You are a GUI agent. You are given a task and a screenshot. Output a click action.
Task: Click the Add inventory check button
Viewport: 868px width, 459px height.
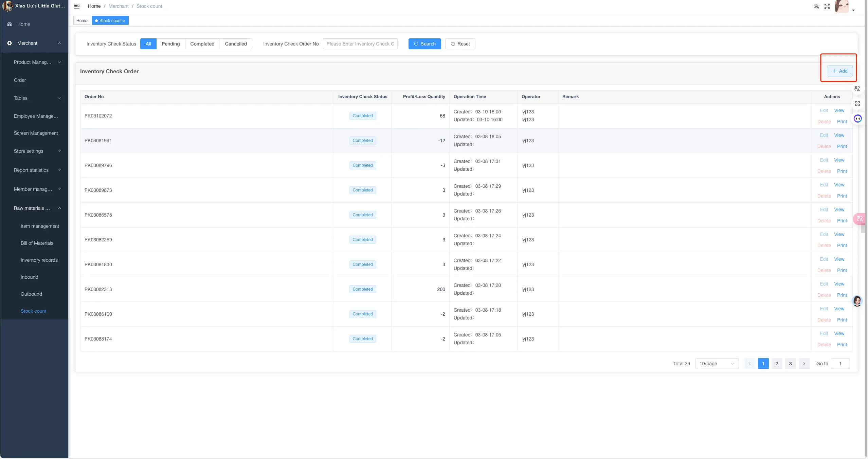(839, 71)
